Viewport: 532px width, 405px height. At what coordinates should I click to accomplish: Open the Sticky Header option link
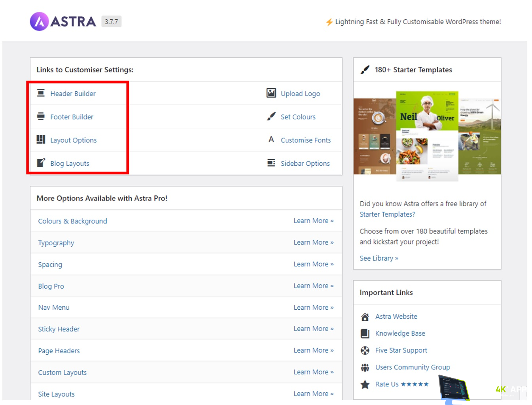pyautogui.click(x=59, y=329)
